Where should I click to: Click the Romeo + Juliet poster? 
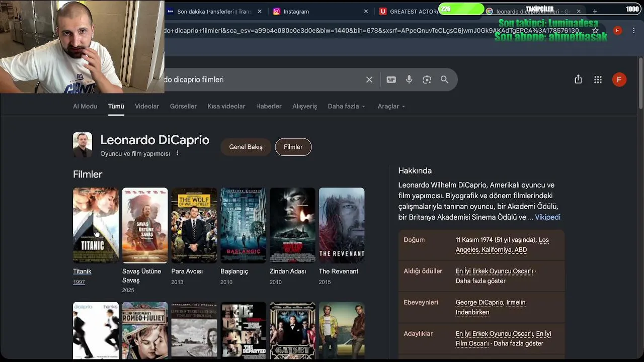(x=145, y=330)
